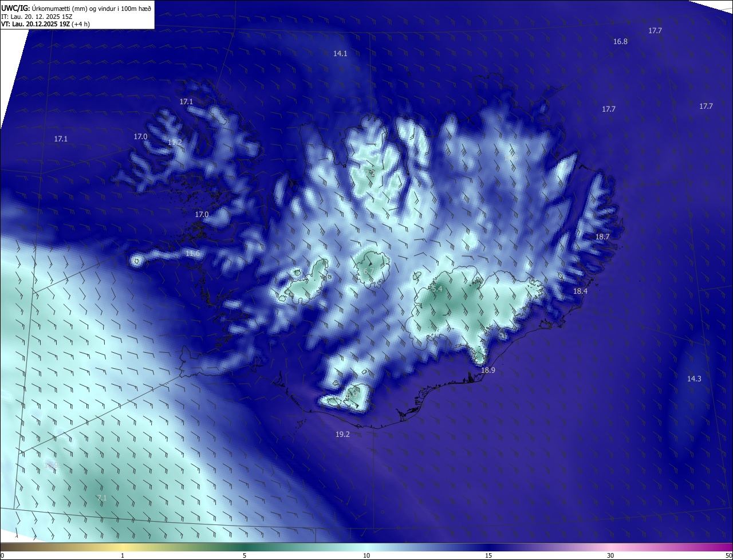733x560 pixels.
Task: Select the 6.7 value on the glacier
Action: coord(368,271)
